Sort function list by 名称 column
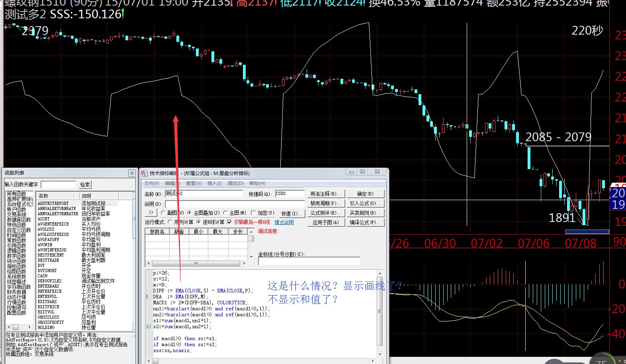The height and width of the screenshot is (364, 626). [58, 196]
